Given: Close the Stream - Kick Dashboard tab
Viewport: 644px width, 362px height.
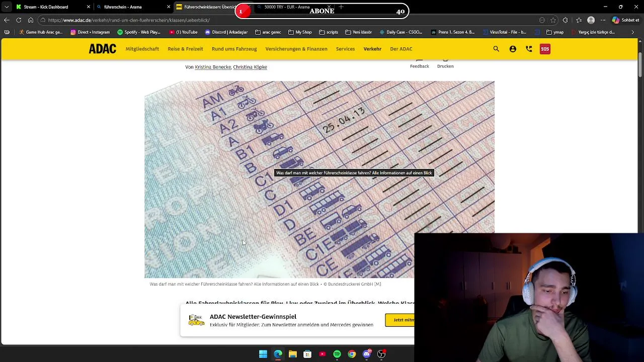Looking at the screenshot, I should coord(89,7).
